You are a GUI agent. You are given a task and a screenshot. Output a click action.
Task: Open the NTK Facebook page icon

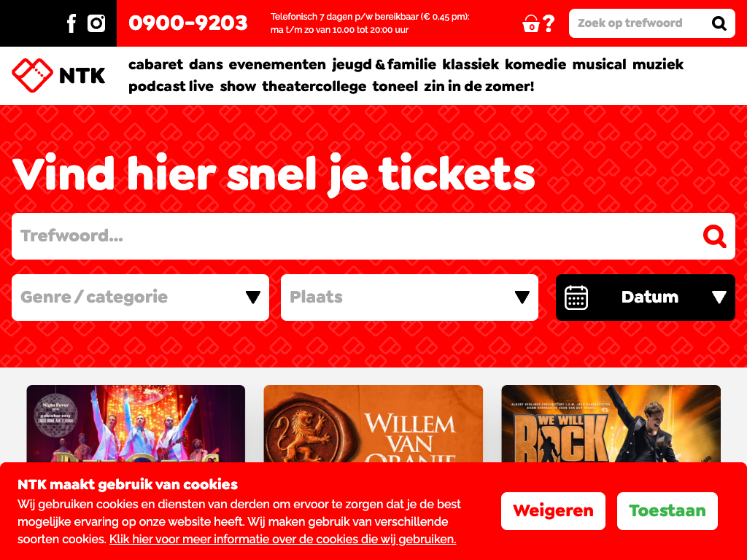[x=71, y=23]
